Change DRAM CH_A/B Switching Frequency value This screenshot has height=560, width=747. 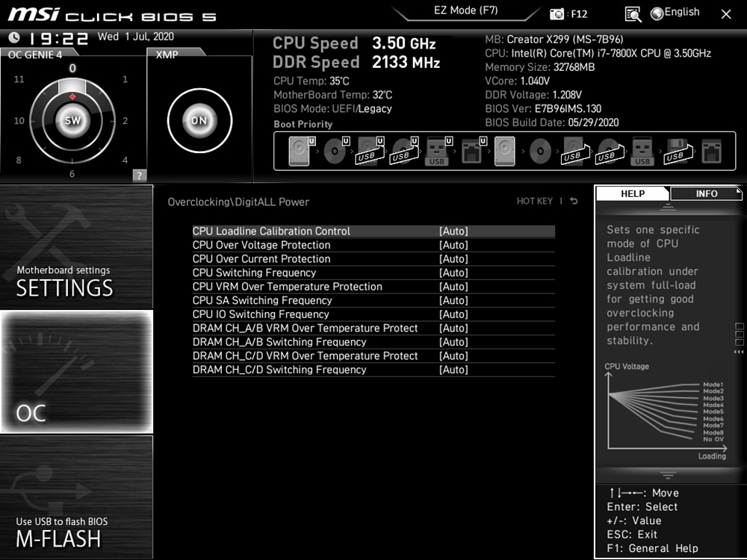[x=453, y=342]
